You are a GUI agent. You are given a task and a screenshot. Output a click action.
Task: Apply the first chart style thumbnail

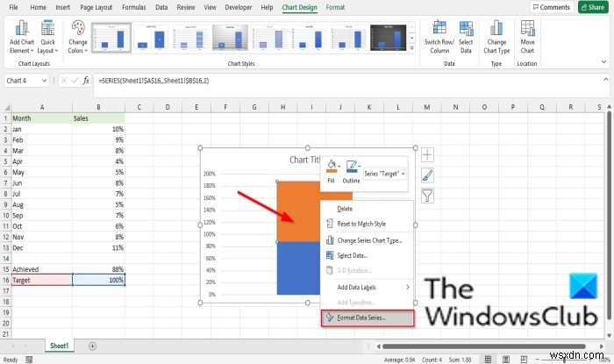coord(111,38)
